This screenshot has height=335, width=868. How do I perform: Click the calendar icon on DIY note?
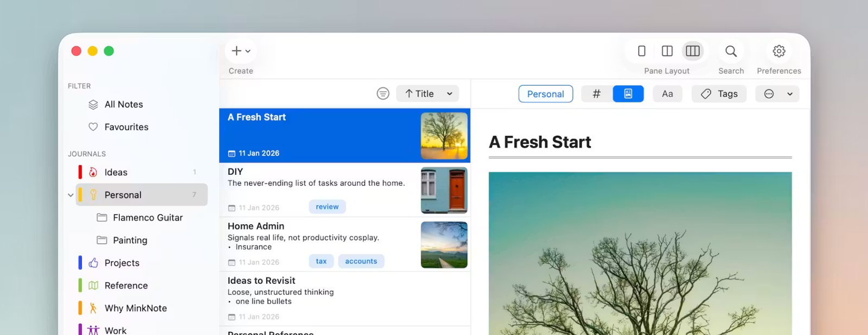(x=232, y=208)
